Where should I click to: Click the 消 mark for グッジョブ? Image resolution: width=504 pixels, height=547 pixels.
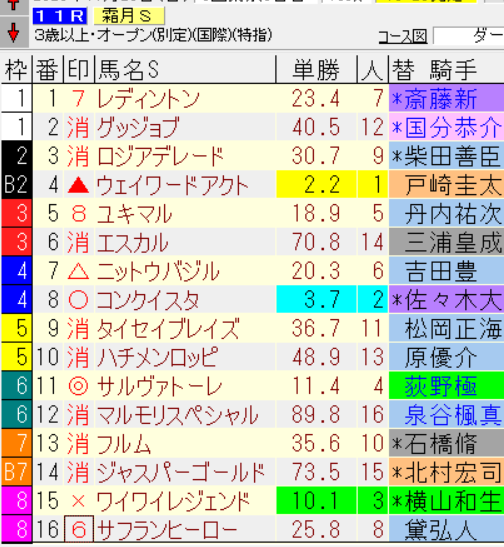pyautogui.click(x=78, y=127)
